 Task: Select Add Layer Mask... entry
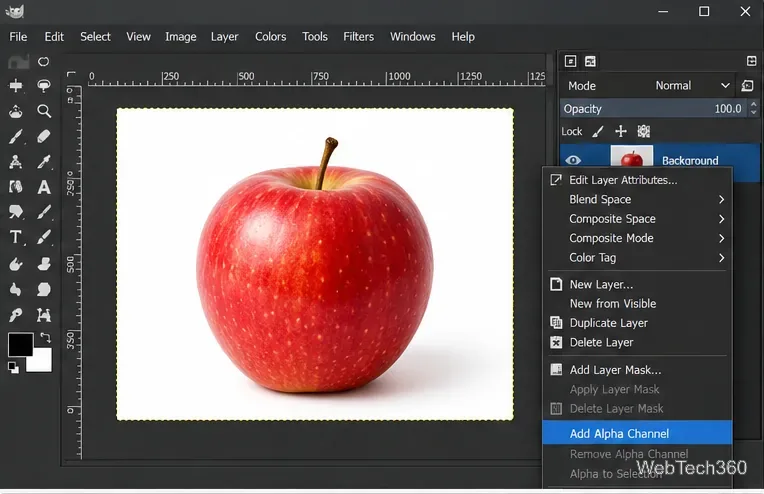point(637,370)
